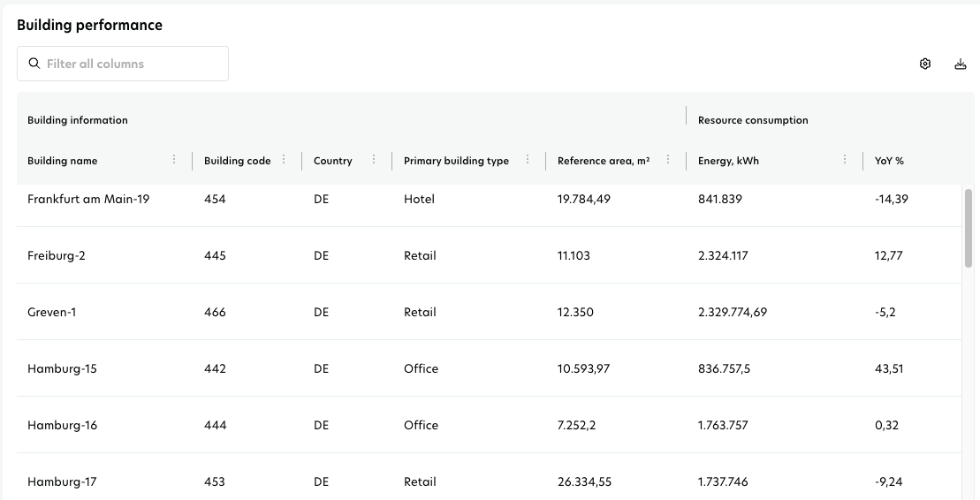Sort by YoY % column header
The width and height of the screenshot is (980, 500).
[889, 161]
